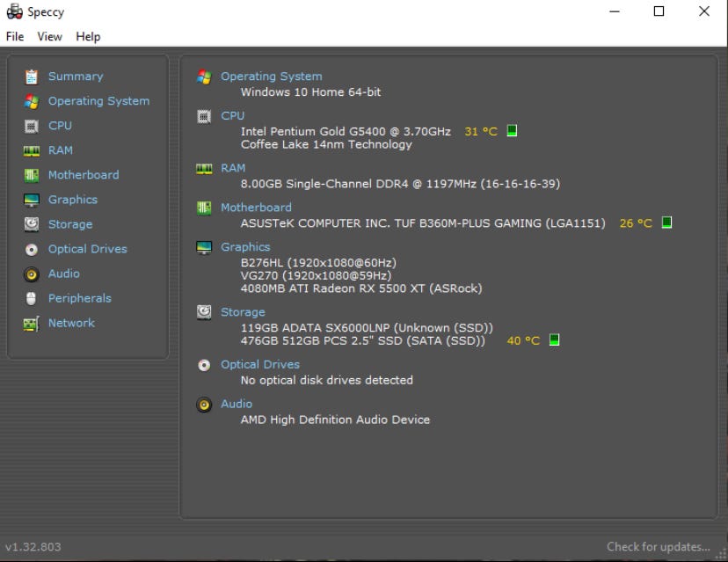Select Optical Drives in the sidebar

coord(88,249)
